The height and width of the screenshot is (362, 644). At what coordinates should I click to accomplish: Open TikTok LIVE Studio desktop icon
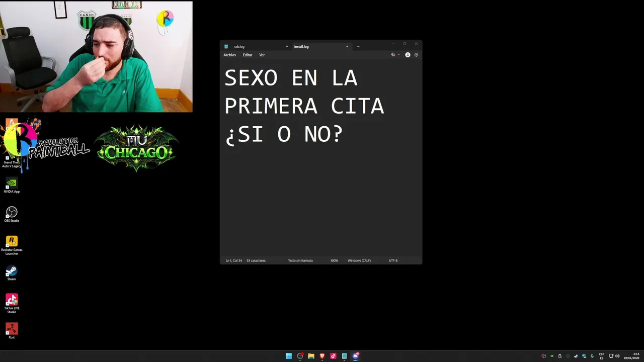pos(12,304)
